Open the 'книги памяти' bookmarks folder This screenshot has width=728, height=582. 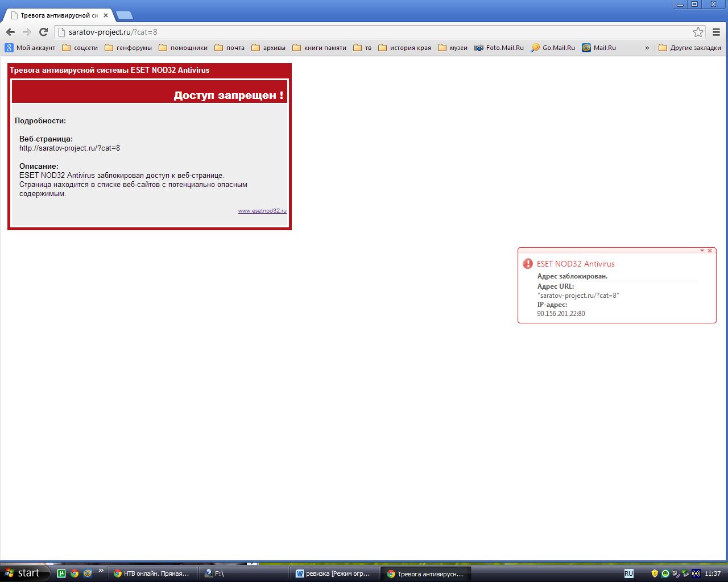pos(319,48)
